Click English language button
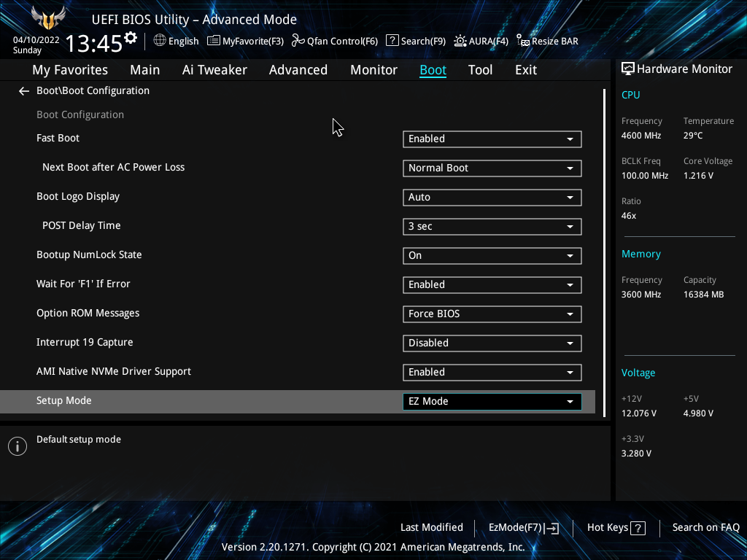Image resolution: width=747 pixels, height=560 pixels. pos(183,42)
